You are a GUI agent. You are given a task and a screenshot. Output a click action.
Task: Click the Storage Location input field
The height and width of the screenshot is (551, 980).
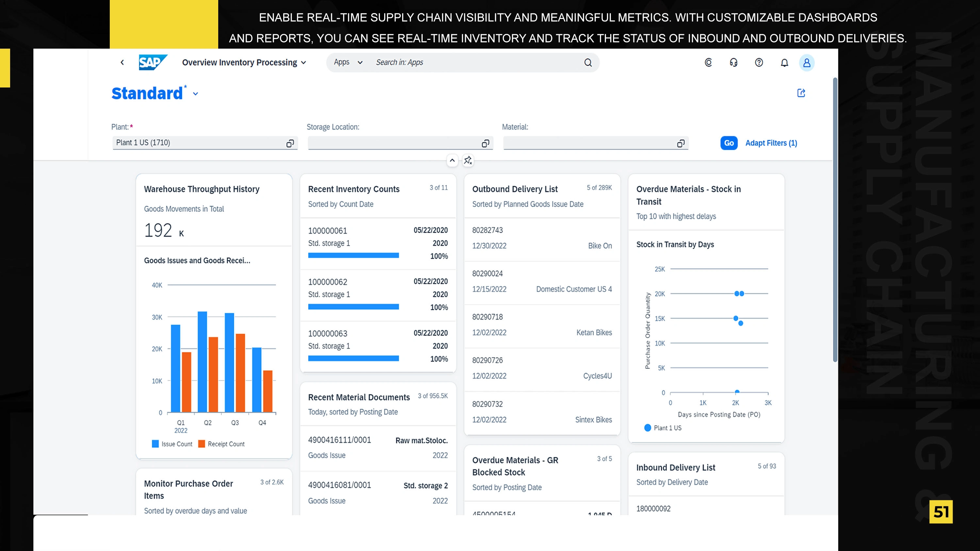coord(394,143)
